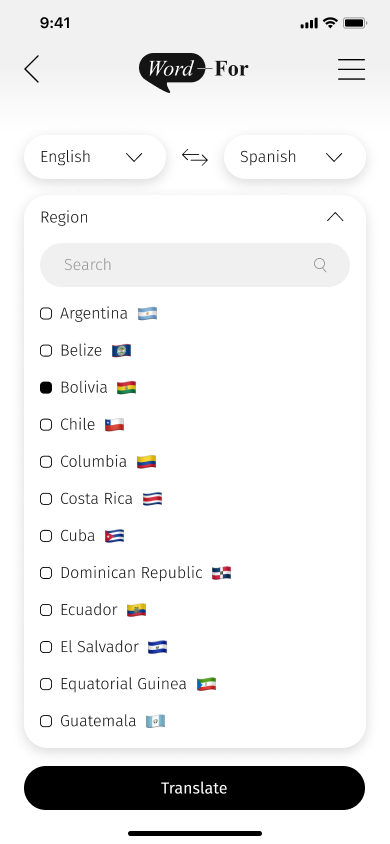Tap the Word-For logo
The width and height of the screenshot is (390, 844).
click(194, 72)
